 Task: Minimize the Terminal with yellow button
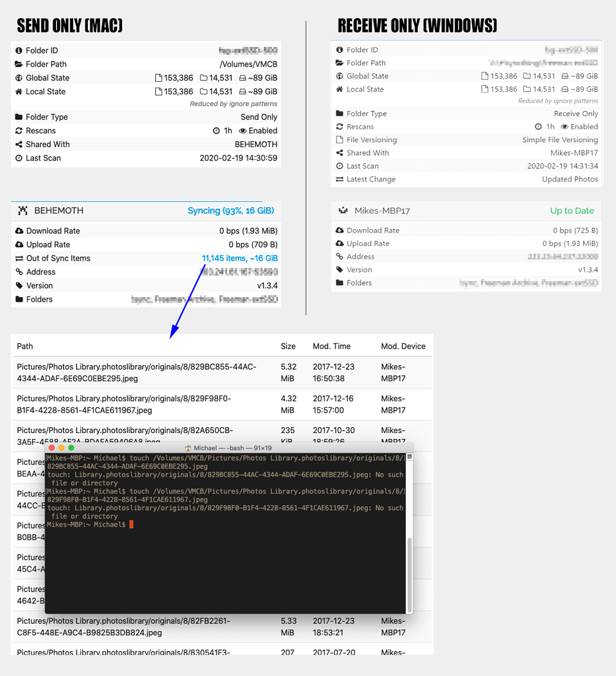click(61, 448)
